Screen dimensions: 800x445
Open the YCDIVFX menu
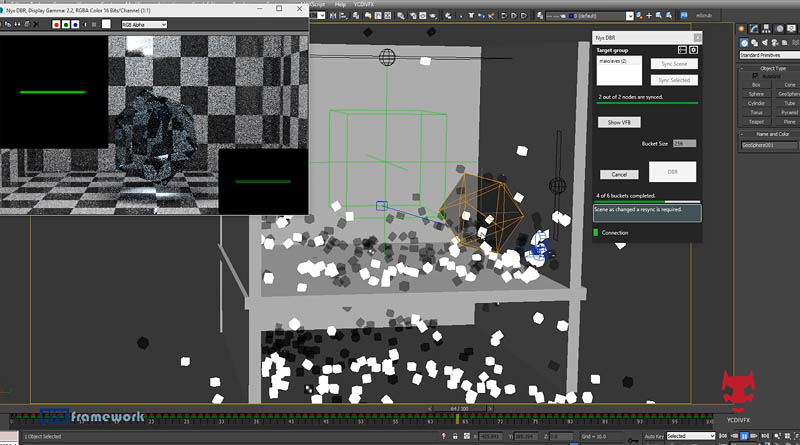pos(367,4)
